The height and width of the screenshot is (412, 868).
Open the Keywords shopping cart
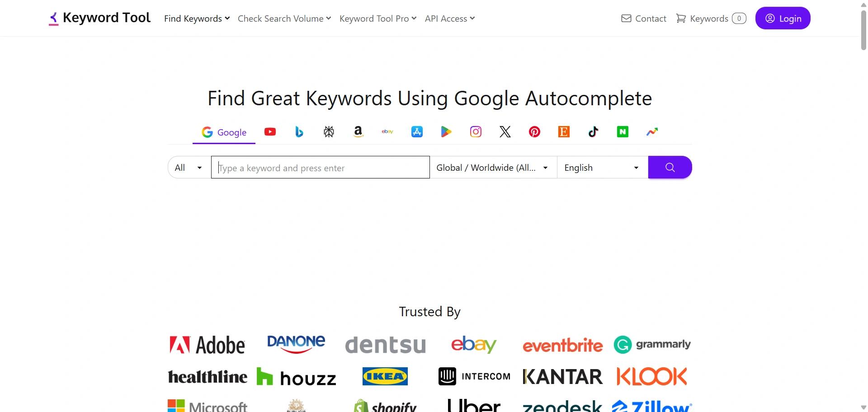[x=711, y=19]
